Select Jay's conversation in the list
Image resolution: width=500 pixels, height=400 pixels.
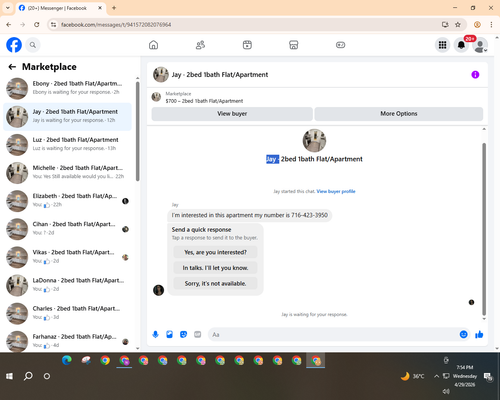[67, 117]
